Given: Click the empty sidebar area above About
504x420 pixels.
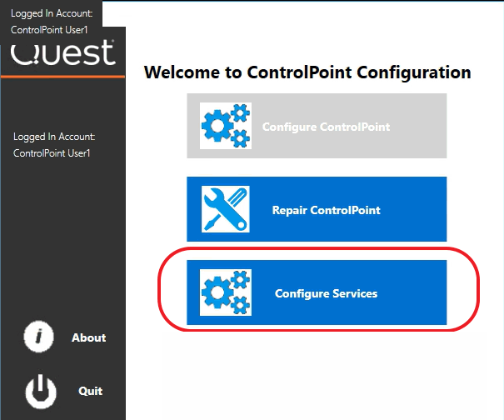Looking at the screenshot, I should [62, 242].
